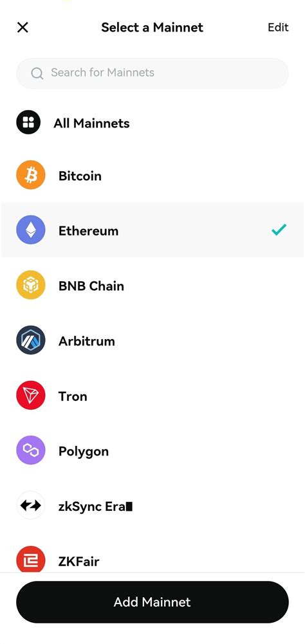Choose Arbitrum network label

click(x=86, y=341)
